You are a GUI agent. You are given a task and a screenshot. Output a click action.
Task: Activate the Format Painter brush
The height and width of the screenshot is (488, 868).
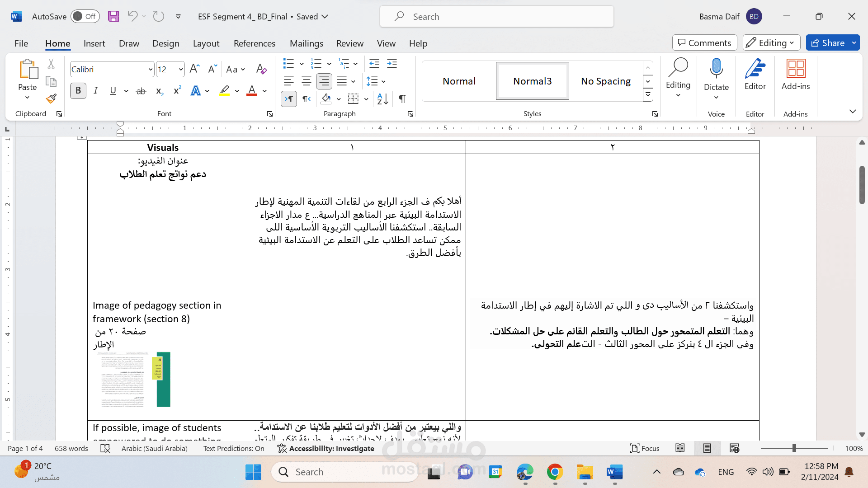click(x=51, y=99)
